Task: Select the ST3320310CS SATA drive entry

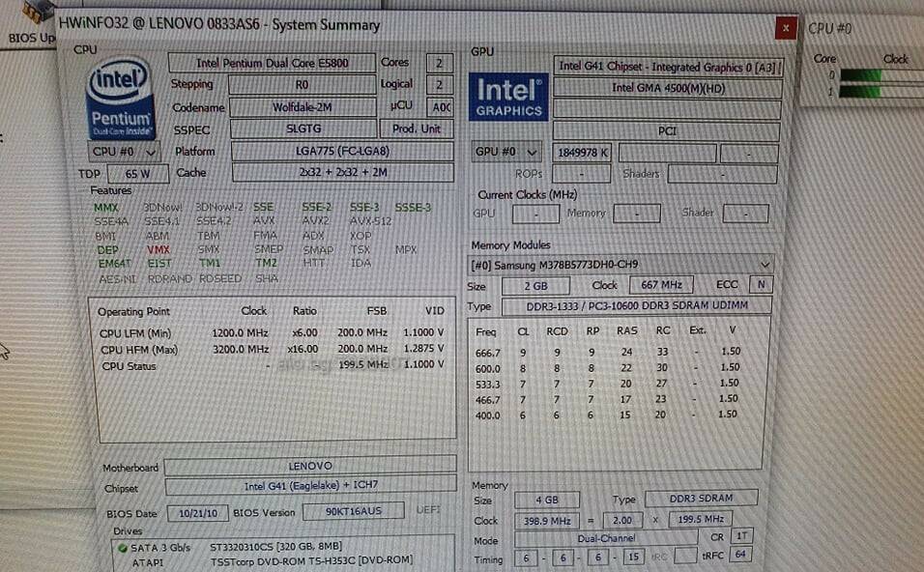Action: point(274,547)
